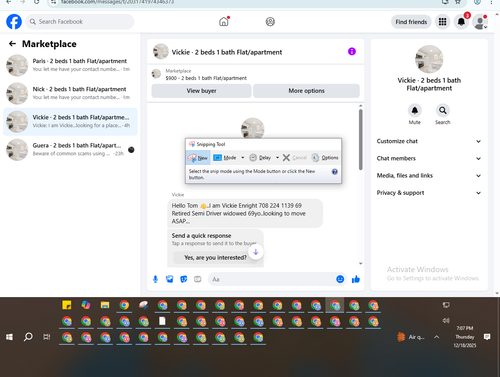Open the Delay dropdown arrow
Image resolution: width=500 pixels, height=377 pixels.
pyautogui.click(x=277, y=158)
